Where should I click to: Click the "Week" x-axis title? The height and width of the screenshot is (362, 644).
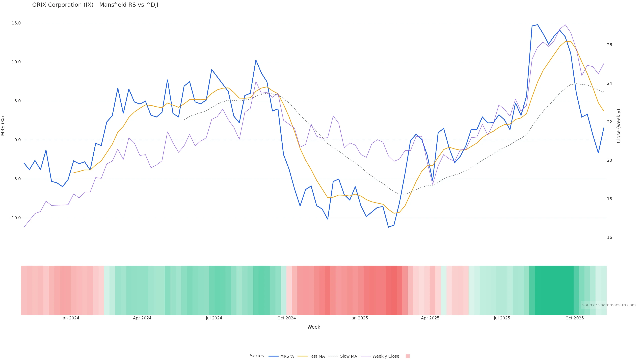pos(314,327)
